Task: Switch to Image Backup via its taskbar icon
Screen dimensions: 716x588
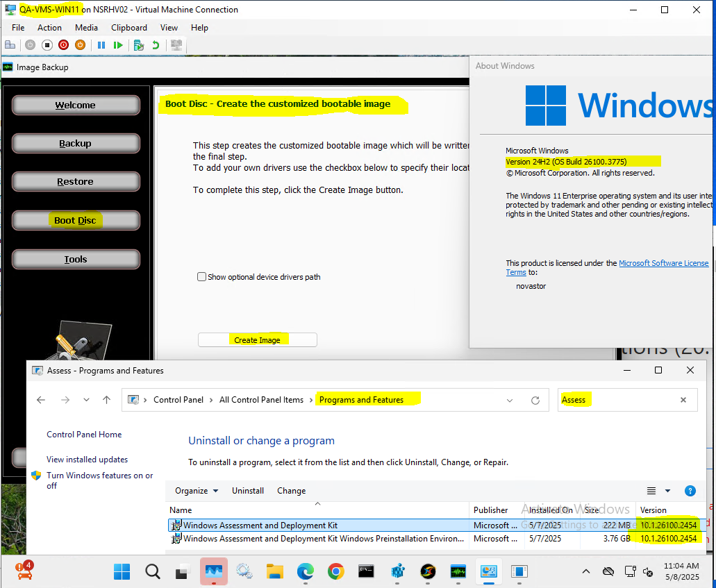Action: [x=458, y=571]
